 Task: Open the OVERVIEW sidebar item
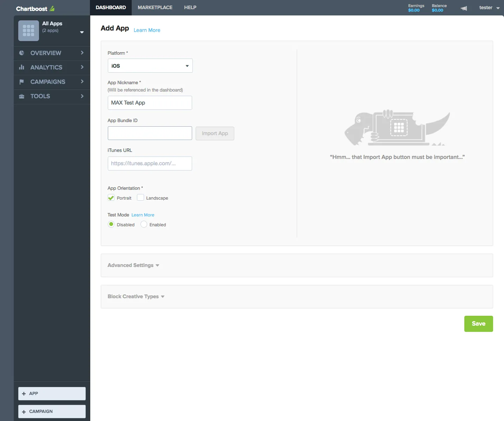coord(52,53)
